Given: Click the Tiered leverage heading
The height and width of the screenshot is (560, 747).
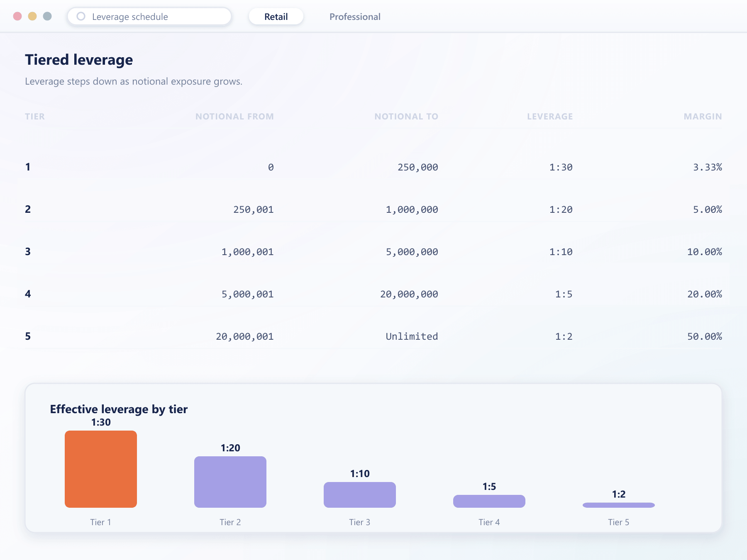Looking at the screenshot, I should pyautogui.click(x=79, y=60).
